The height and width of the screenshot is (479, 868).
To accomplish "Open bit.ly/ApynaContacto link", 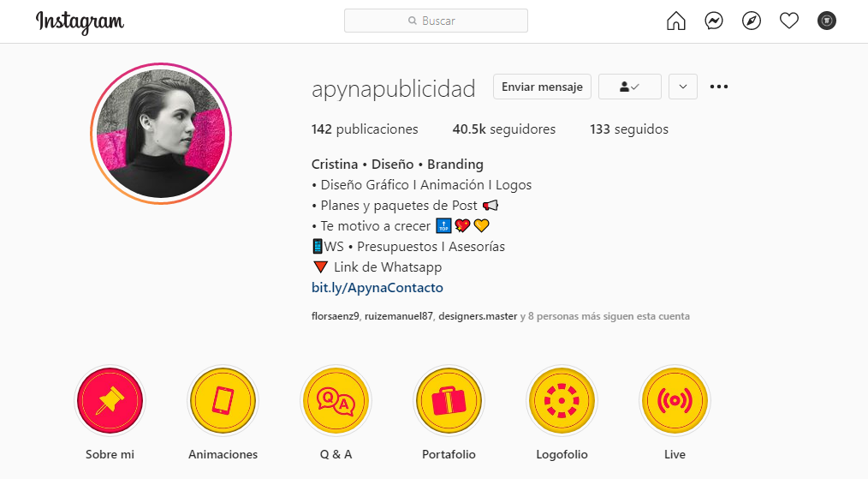I will coord(377,288).
